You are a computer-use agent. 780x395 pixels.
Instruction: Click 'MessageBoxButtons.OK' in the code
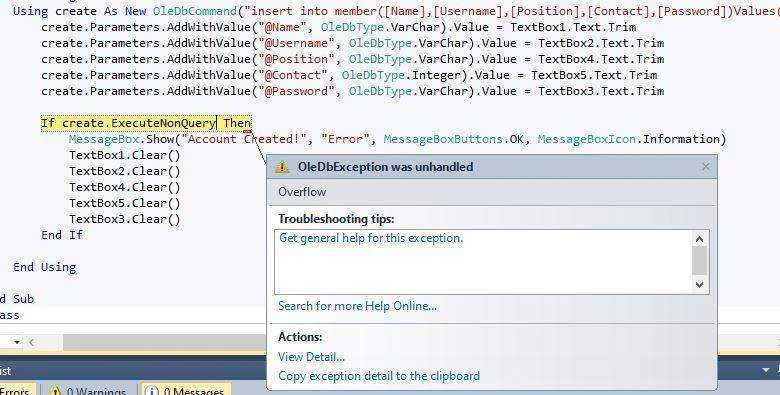(x=454, y=139)
